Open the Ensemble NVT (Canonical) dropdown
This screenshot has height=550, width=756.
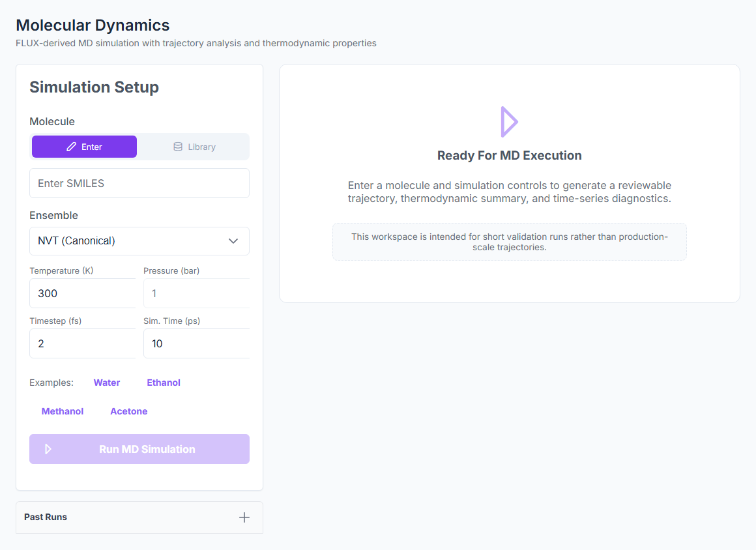(x=139, y=241)
